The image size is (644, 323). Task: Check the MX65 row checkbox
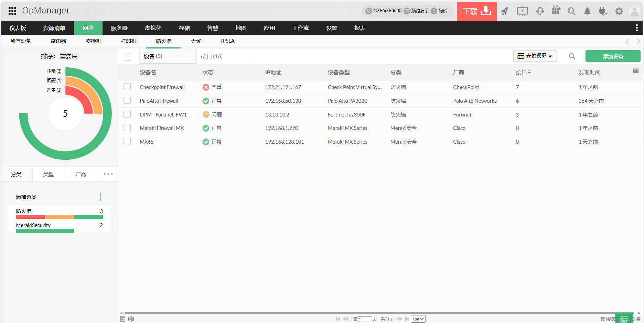[x=127, y=141]
